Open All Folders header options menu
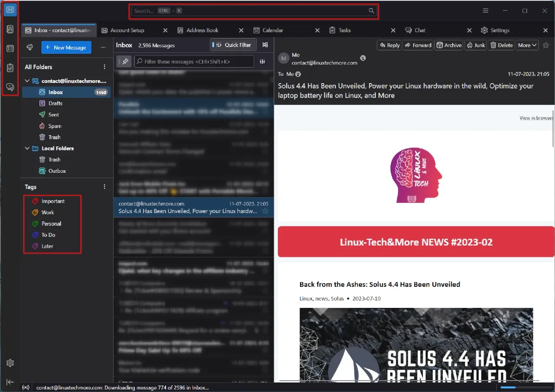555x392 pixels. 104,67
